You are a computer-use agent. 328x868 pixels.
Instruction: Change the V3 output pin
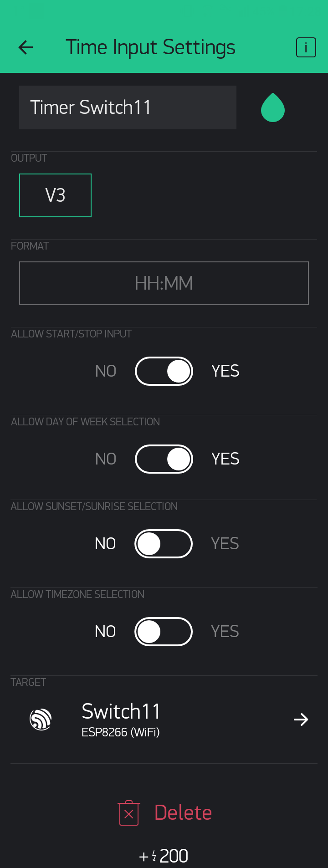pyautogui.click(x=55, y=195)
